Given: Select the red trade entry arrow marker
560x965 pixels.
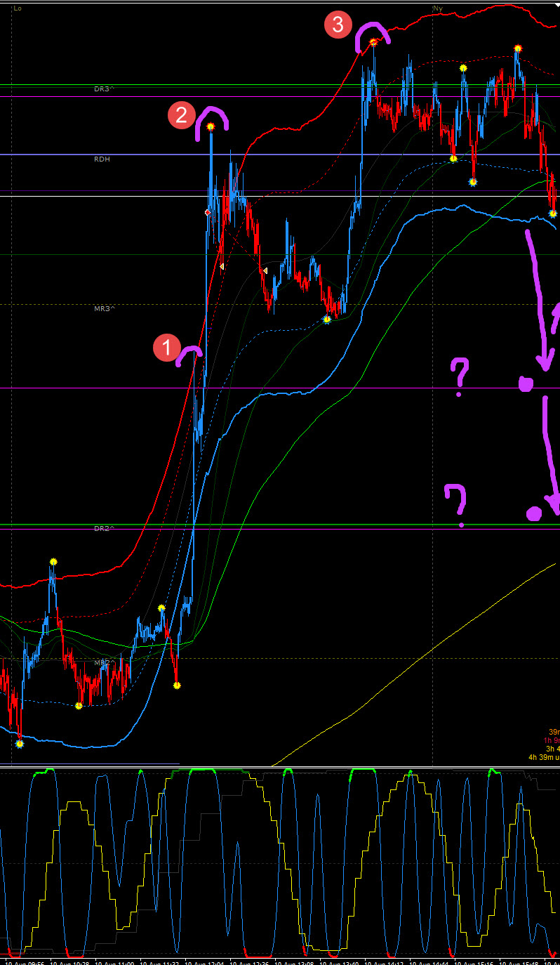Looking at the screenshot, I should coord(208,211).
